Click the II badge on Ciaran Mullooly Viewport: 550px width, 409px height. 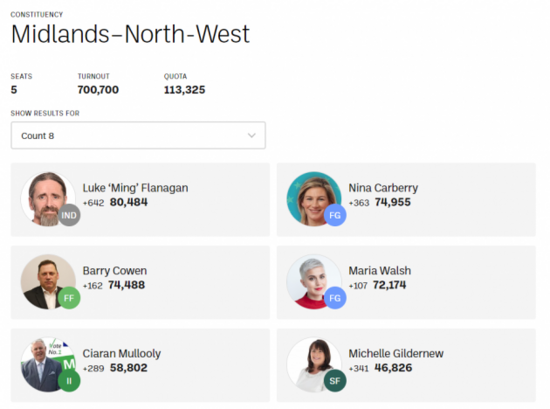[x=69, y=381]
